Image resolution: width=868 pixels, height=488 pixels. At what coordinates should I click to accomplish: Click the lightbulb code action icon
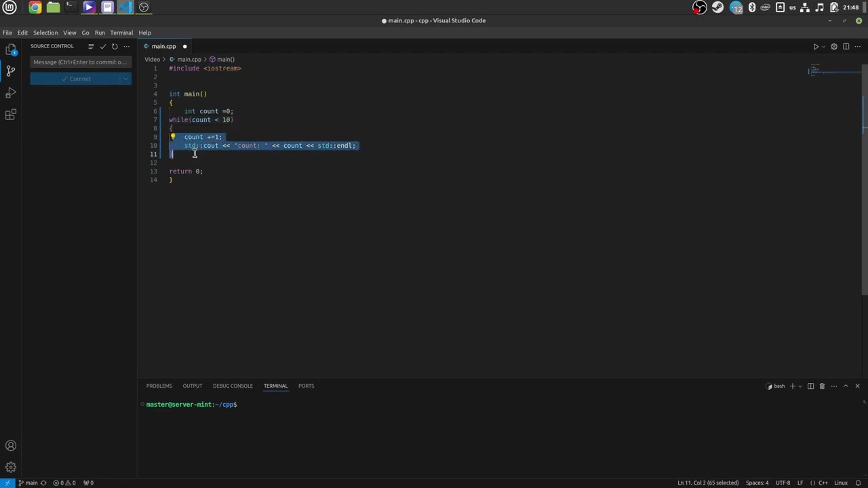(x=173, y=137)
